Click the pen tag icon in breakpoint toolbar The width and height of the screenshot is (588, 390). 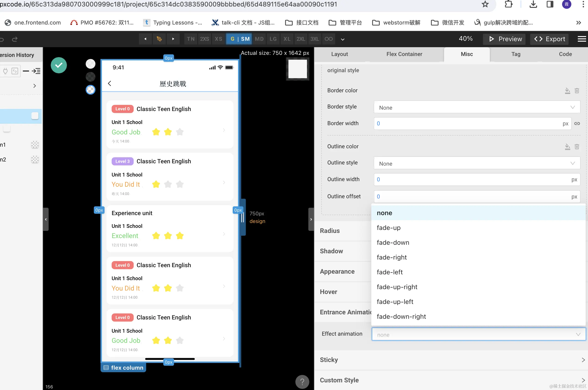[x=159, y=39]
